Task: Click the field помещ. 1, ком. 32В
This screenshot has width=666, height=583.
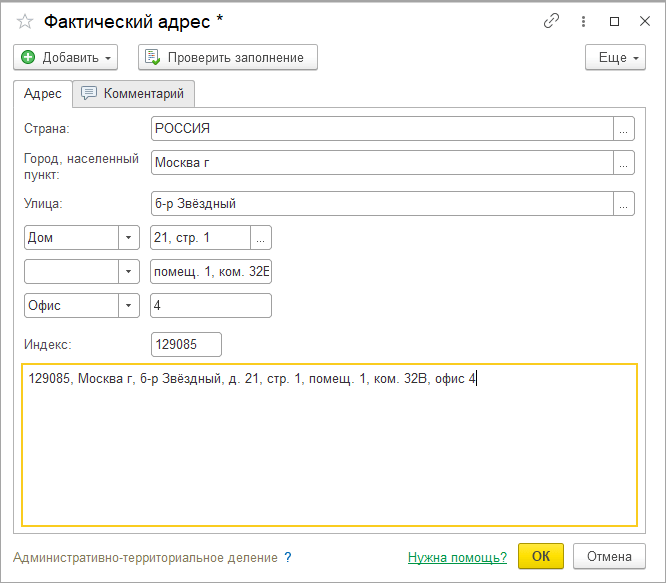Action: 211,271
